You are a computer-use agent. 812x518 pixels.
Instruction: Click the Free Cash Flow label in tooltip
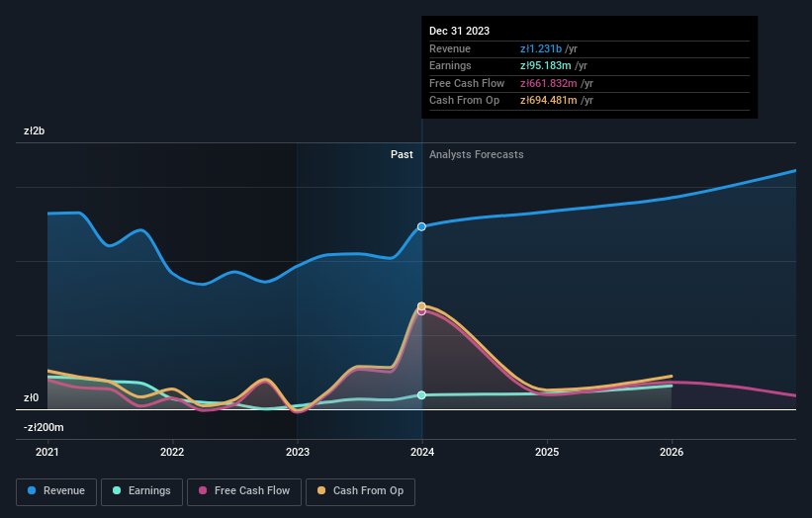(467, 83)
